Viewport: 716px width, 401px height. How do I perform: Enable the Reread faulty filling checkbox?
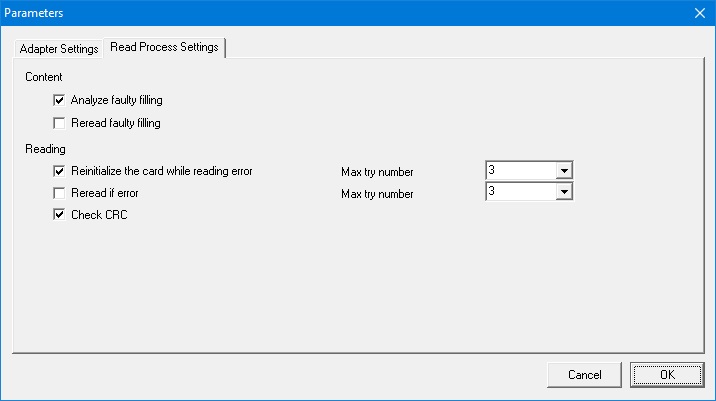tap(61, 123)
